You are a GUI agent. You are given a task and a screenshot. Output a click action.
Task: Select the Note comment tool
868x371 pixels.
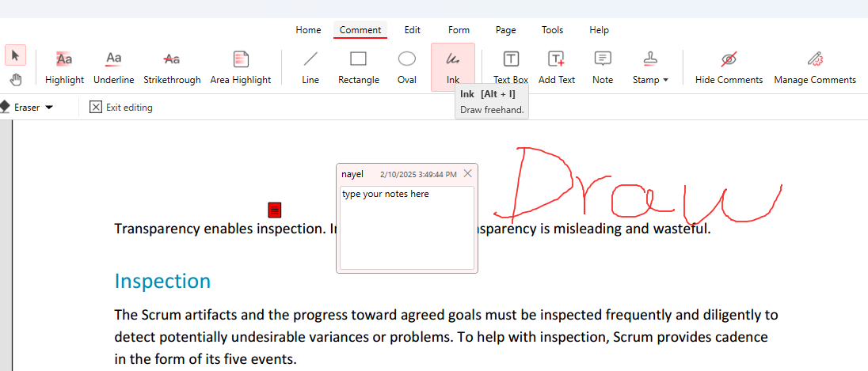603,67
